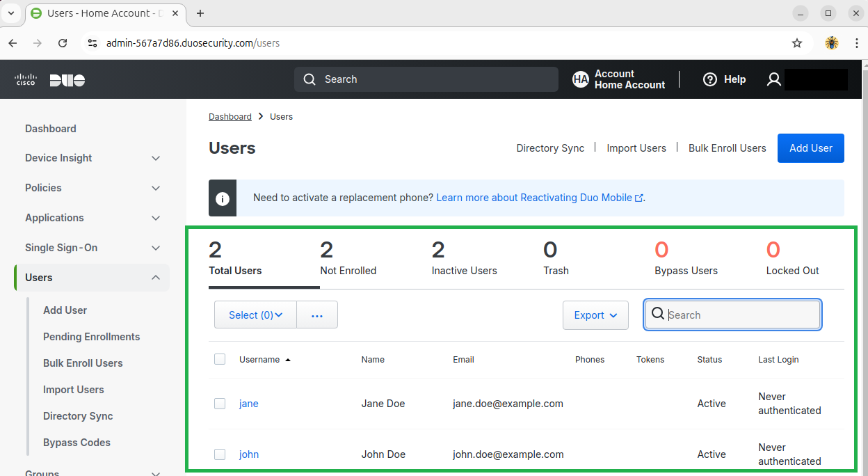This screenshot has width=868, height=476.
Task: Click the Add User button
Action: click(x=810, y=148)
